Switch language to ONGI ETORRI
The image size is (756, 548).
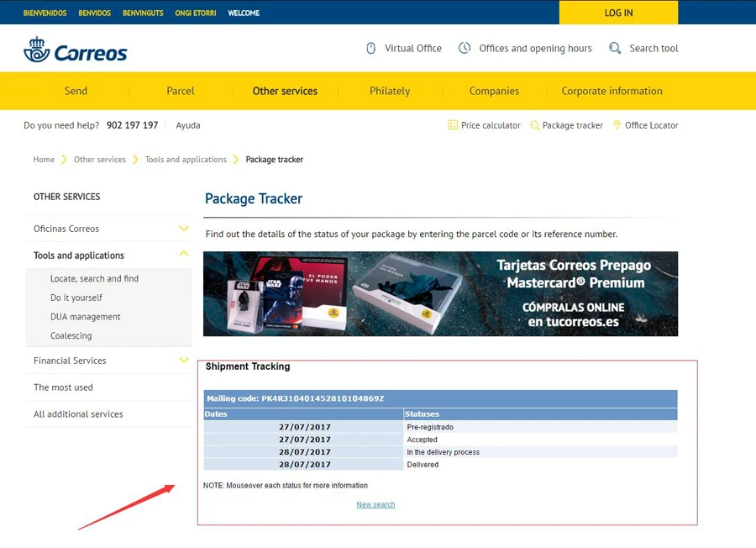195,13
